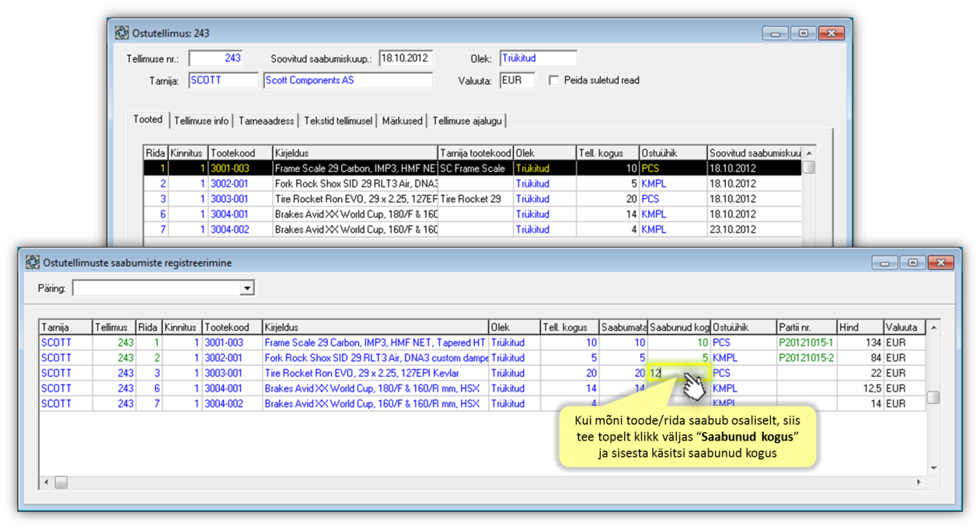Click the Soovitud saabumiskuup. date field
The image size is (980, 529).
tap(406, 58)
